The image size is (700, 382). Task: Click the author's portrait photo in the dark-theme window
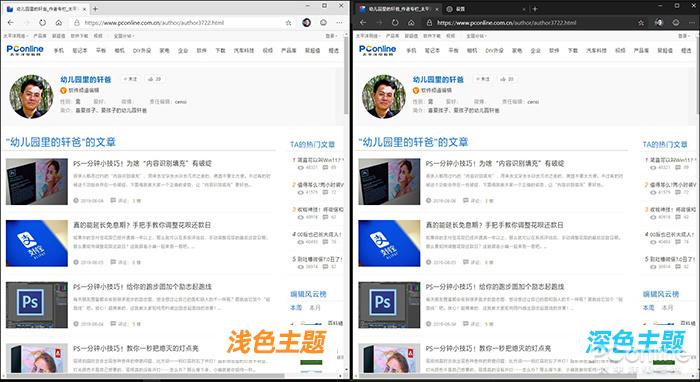[x=384, y=96]
